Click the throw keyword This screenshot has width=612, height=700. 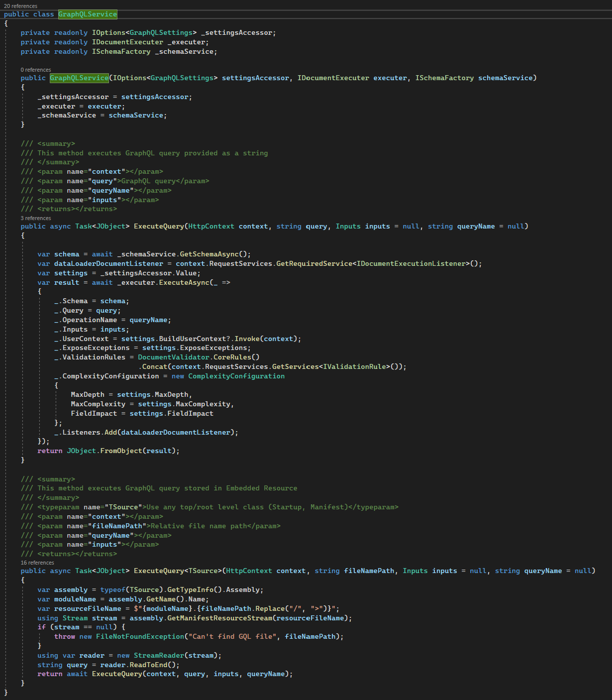65,637
